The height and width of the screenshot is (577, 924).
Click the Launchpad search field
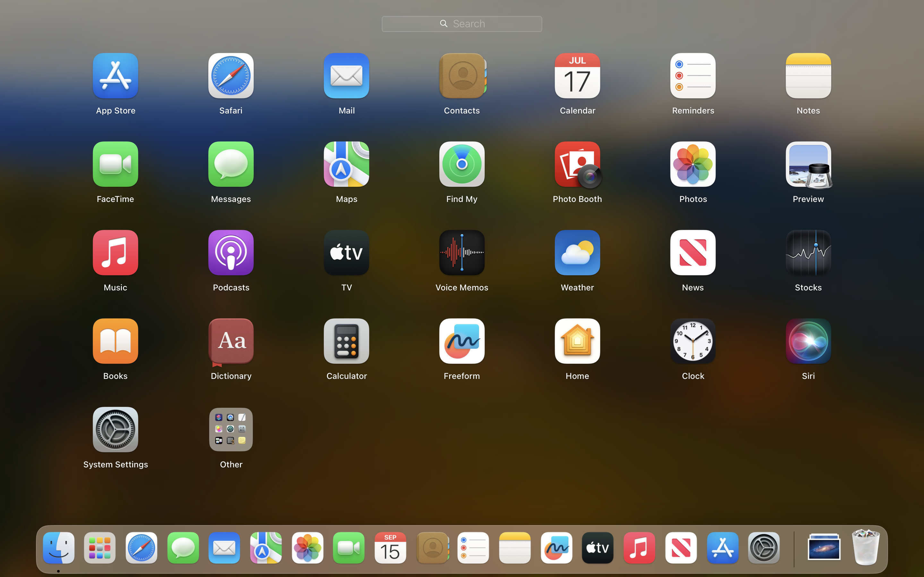462,24
